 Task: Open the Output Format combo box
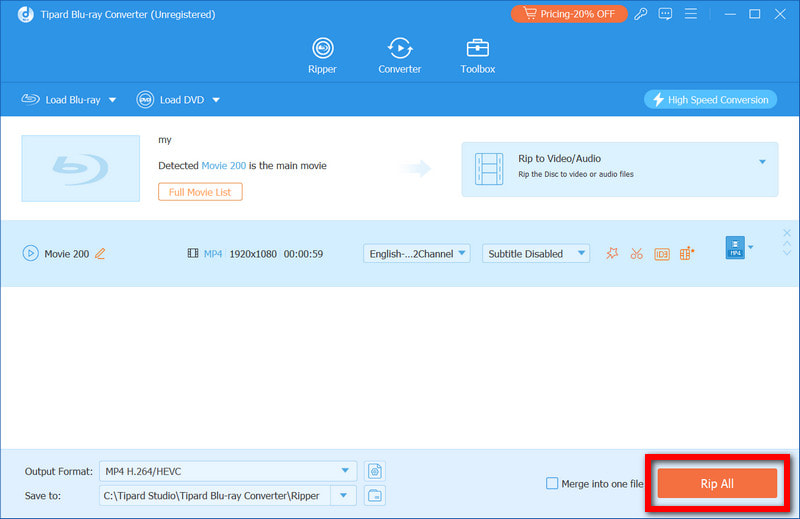point(228,471)
